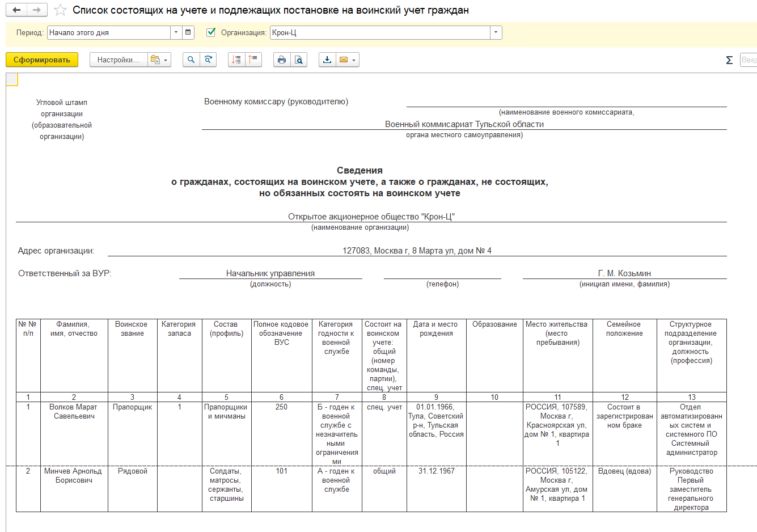The height and width of the screenshot is (532, 757).
Task: Click the organization address 127083, Москва г
Action: pyautogui.click(x=417, y=251)
